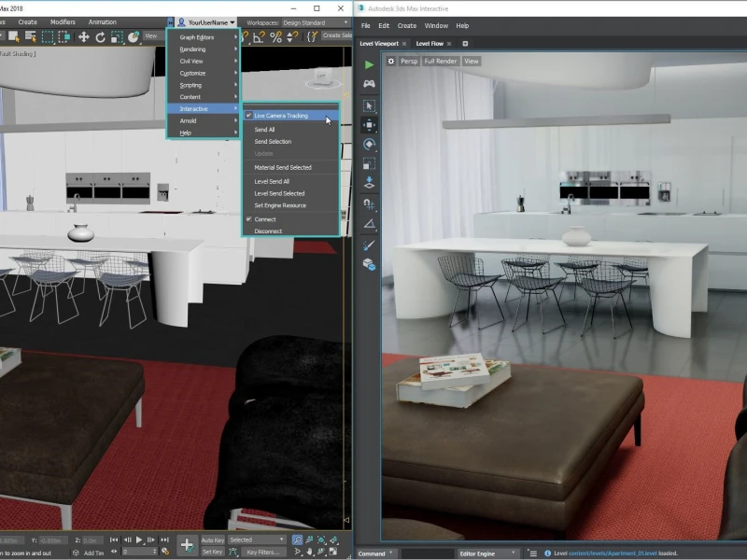
Task: Click the angle snap triangle icon
Action: pos(369,224)
